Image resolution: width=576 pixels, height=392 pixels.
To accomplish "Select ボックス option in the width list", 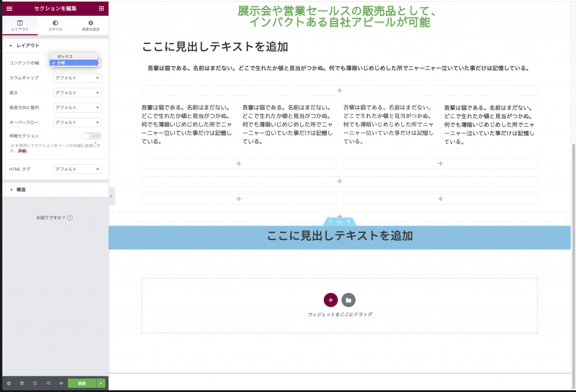I will [x=65, y=56].
